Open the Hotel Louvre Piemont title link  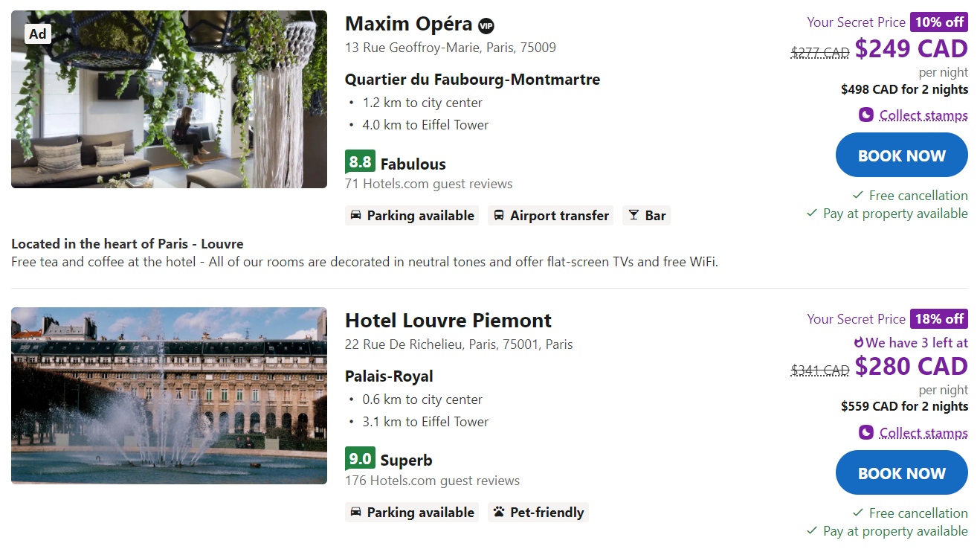448,321
